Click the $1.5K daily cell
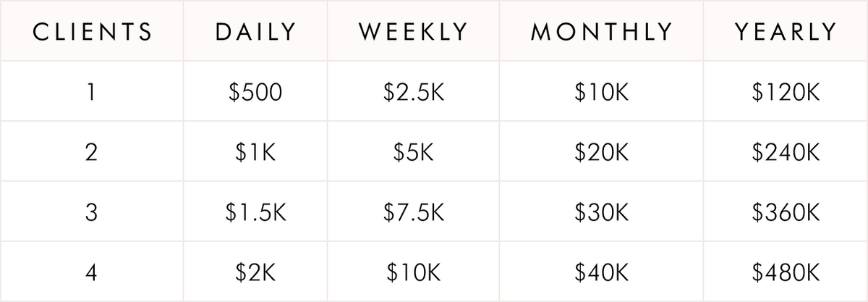Image resolution: width=868 pixels, height=302 pixels. coord(255,213)
